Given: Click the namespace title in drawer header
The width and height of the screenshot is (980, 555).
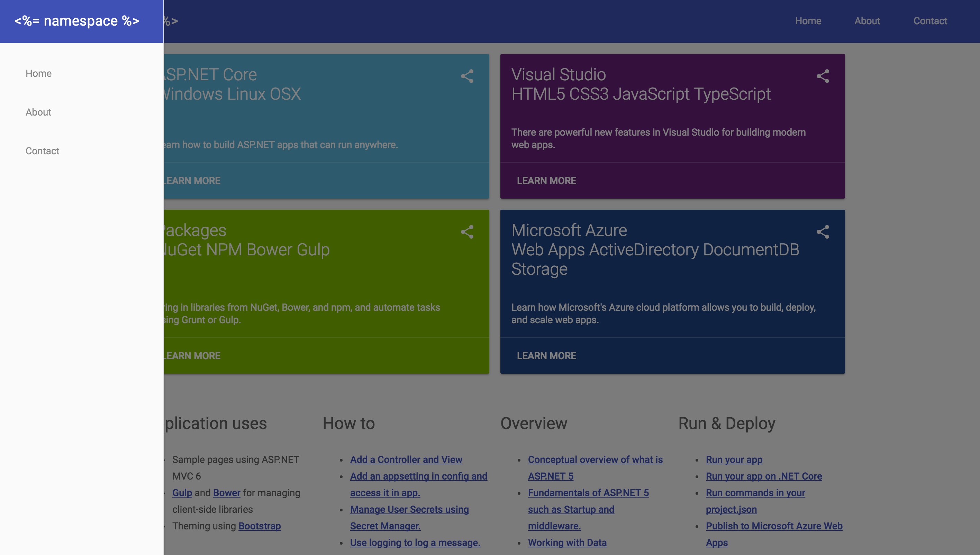Looking at the screenshot, I should 77,21.
